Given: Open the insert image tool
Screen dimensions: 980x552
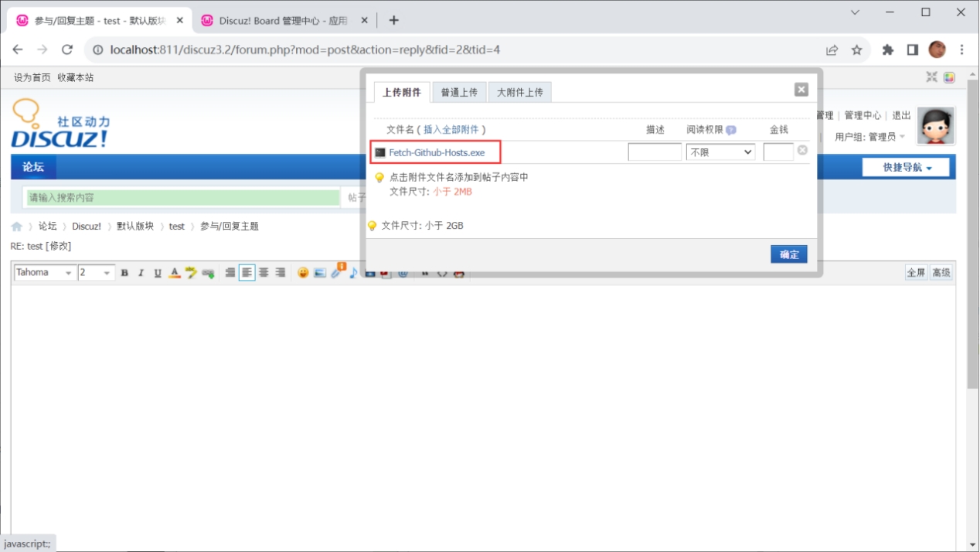Looking at the screenshot, I should pos(320,273).
